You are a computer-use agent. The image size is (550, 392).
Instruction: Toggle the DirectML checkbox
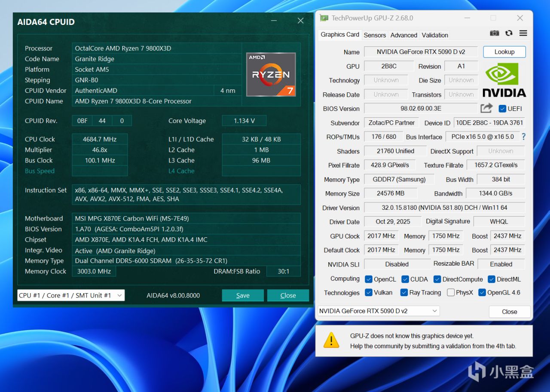[x=492, y=279]
